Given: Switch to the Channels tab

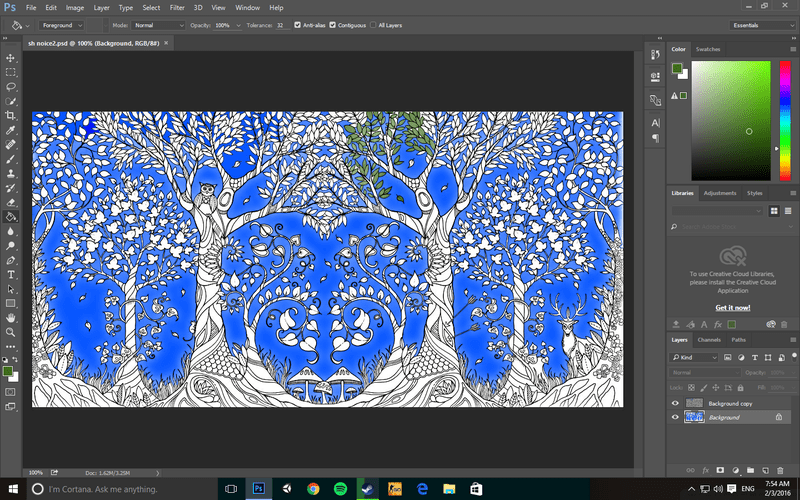Looking at the screenshot, I should (x=709, y=340).
